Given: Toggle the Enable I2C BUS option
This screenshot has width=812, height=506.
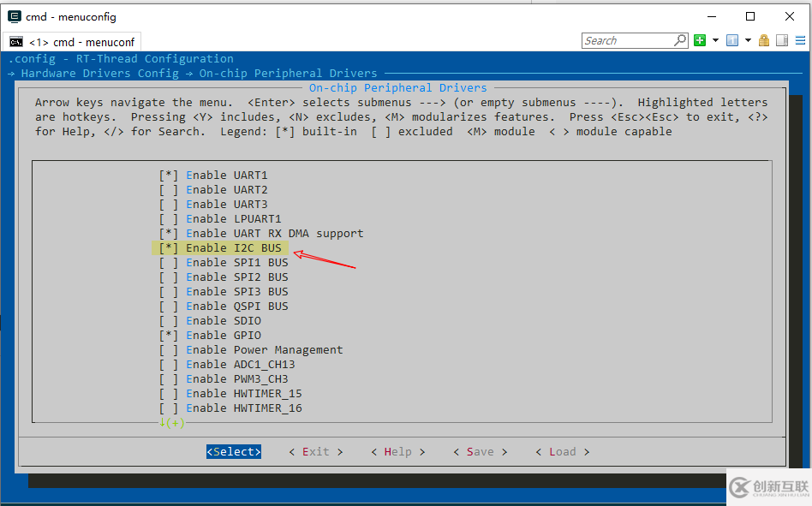Looking at the screenshot, I should pos(221,248).
